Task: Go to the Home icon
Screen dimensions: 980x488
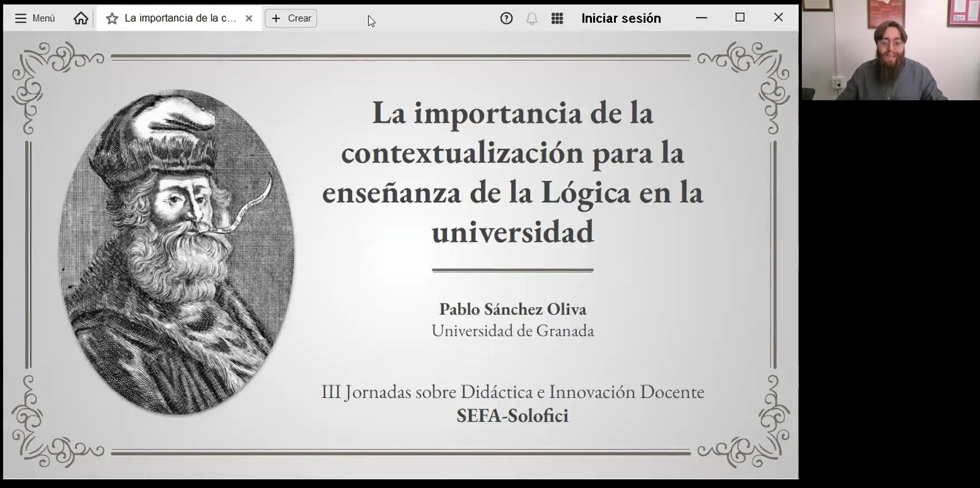Action: coord(81,18)
